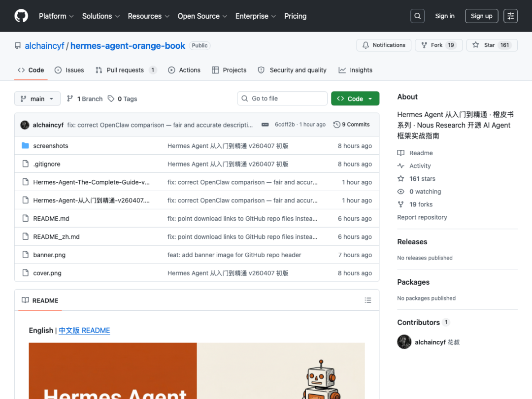The width and height of the screenshot is (532, 399).
Task: Click the Sign up button
Action: coord(481,16)
